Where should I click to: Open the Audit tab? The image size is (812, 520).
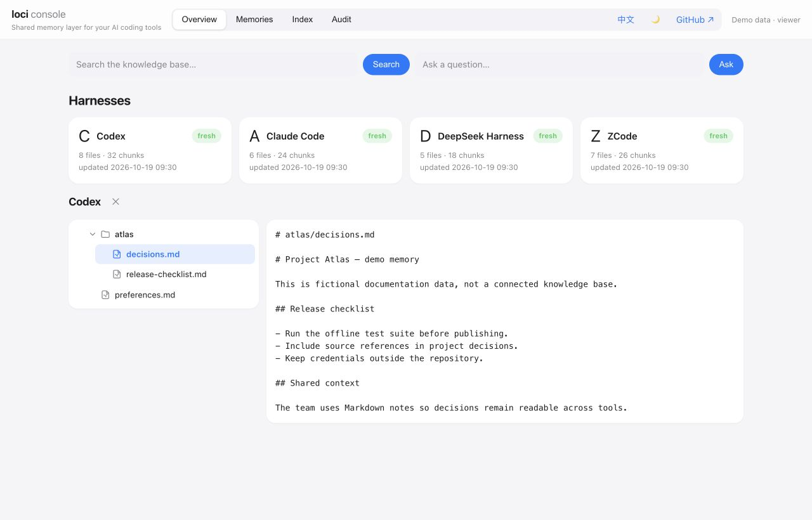(341, 20)
